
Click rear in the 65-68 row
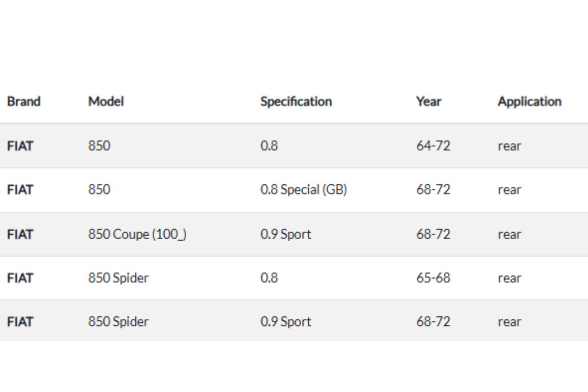click(509, 278)
